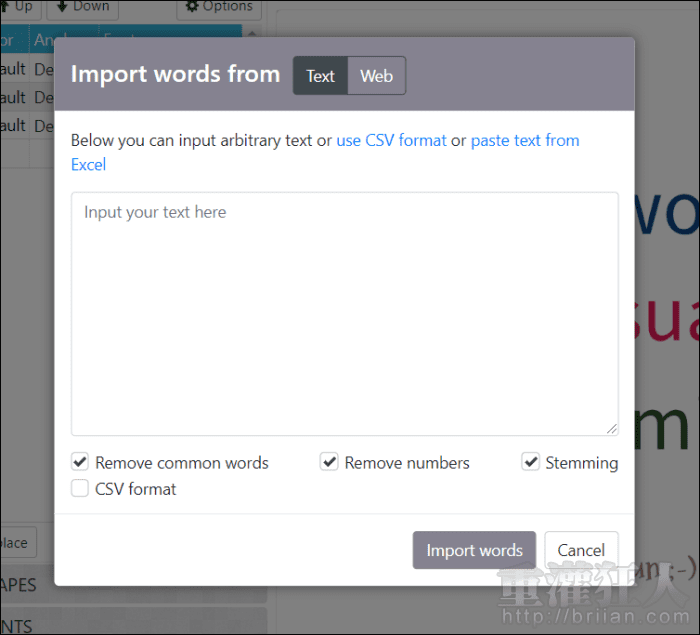The height and width of the screenshot is (635, 700).
Task: Click the Replace button behind the dialog
Action: click(18, 543)
